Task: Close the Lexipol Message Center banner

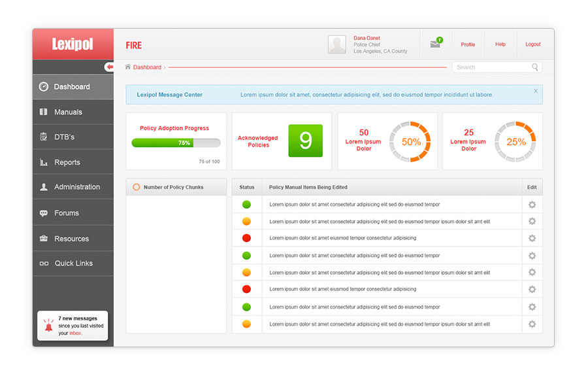Action: pyautogui.click(x=536, y=91)
